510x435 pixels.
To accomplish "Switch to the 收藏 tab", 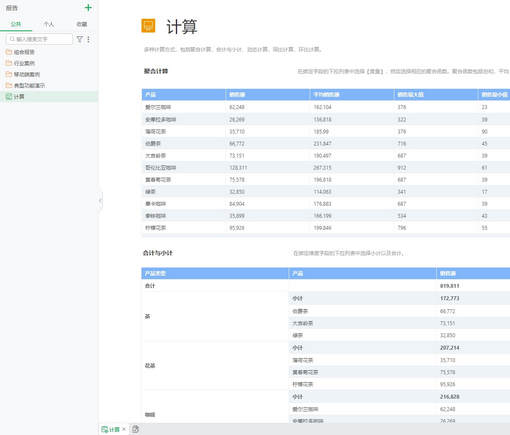I will click(x=82, y=24).
